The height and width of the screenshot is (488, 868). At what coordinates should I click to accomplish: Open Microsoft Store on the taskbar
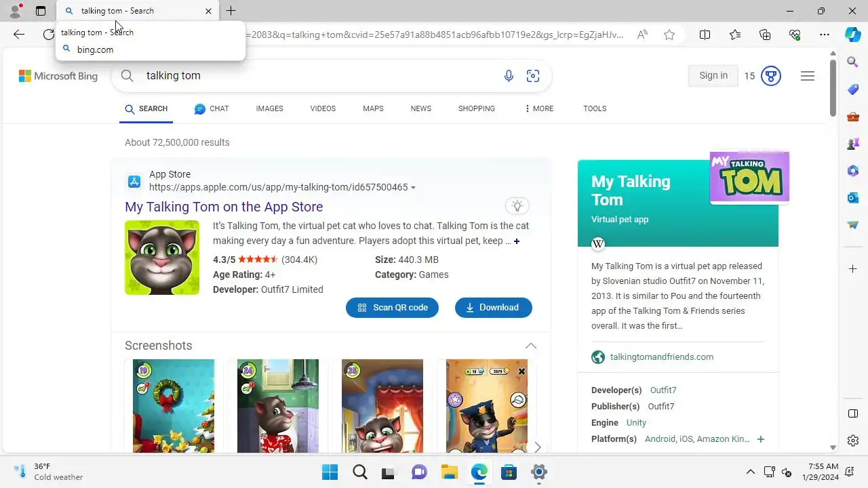pyautogui.click(x=509, y=472)
